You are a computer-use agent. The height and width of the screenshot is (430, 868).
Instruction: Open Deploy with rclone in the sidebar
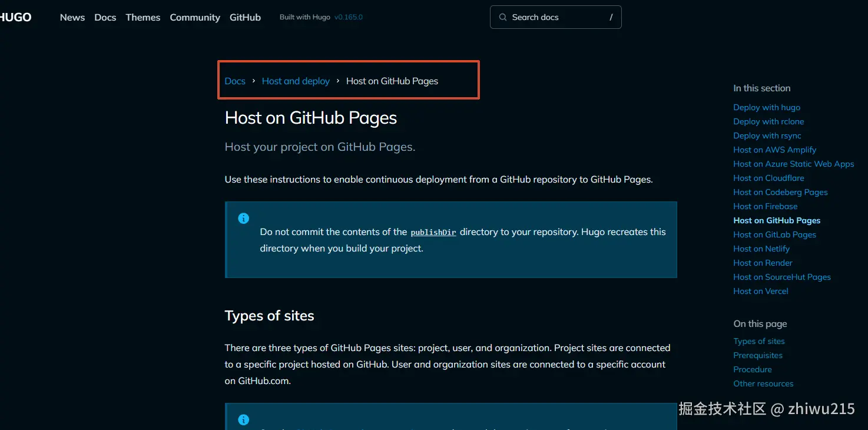click(x=768, y=121)
